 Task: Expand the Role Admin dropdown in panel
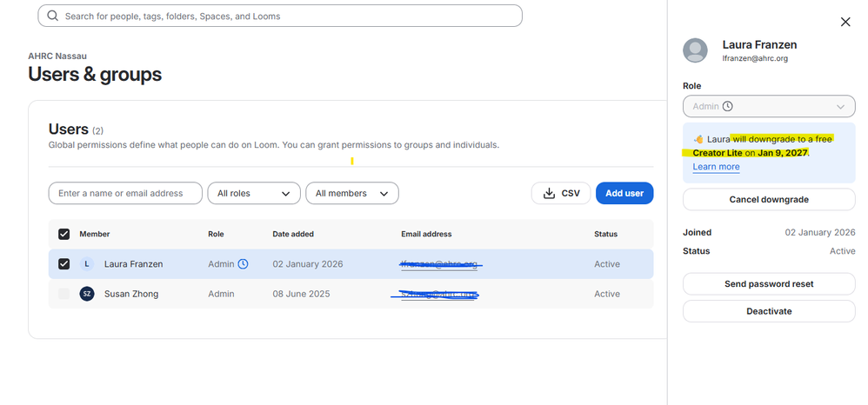[769, 106]
